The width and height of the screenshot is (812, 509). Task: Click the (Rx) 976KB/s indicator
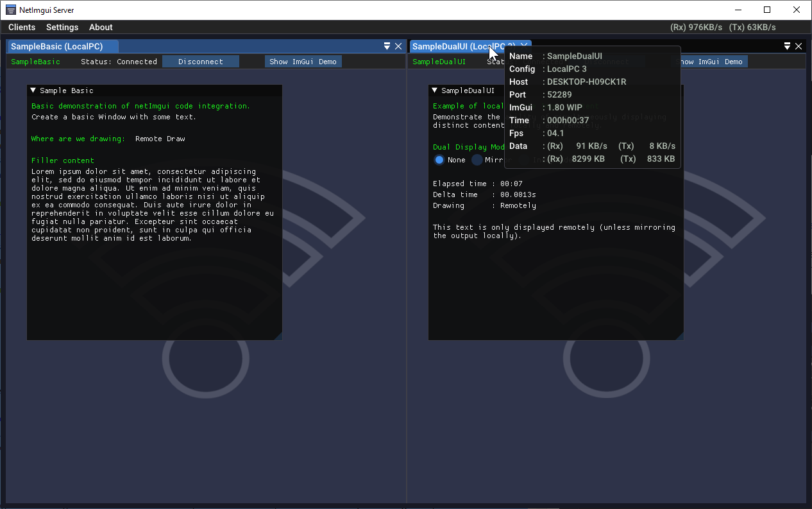696,27
